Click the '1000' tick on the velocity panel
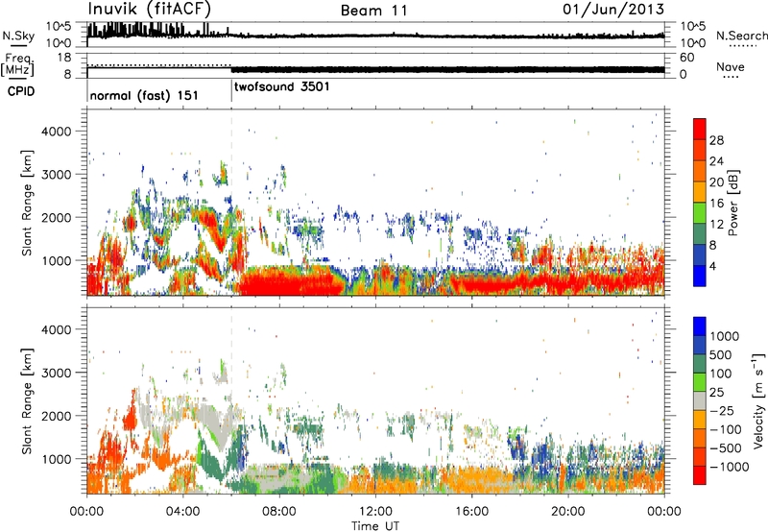Image resolution: width=768 pixels, height=532 pixels. pyautogui.click(x=56, y=459)
